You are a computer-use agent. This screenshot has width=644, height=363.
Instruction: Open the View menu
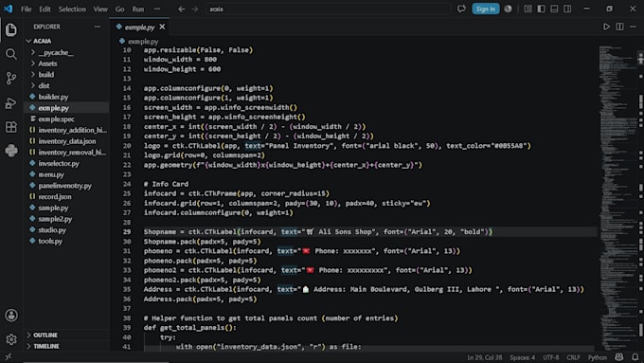click(100, 9)
